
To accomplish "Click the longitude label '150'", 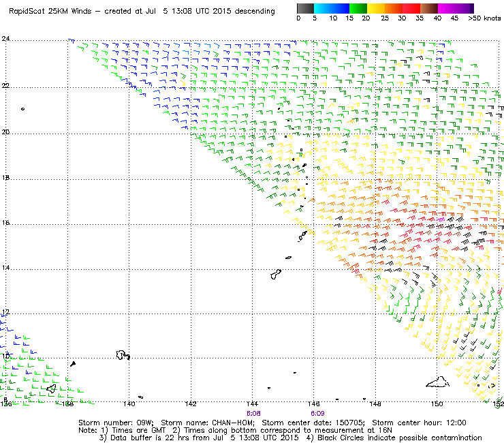I will pyautogui.click(x=437, y=404).
